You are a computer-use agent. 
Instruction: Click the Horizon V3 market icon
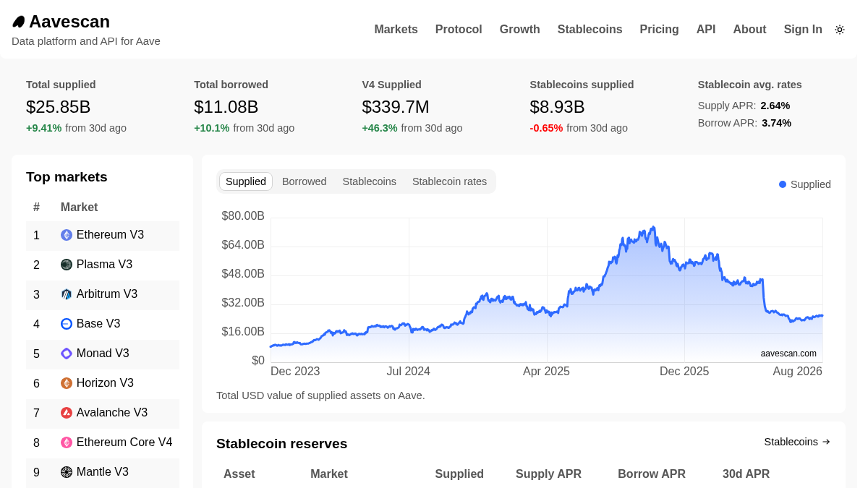tap(67, 383)
